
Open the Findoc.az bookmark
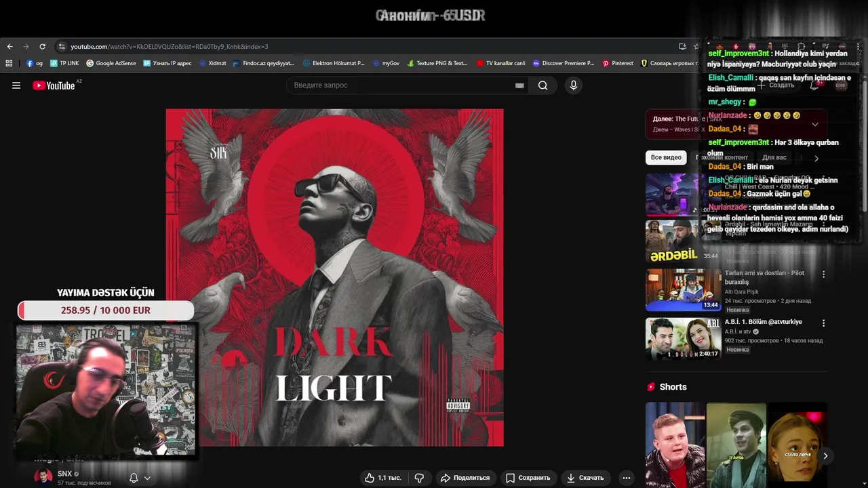[264, 63]
